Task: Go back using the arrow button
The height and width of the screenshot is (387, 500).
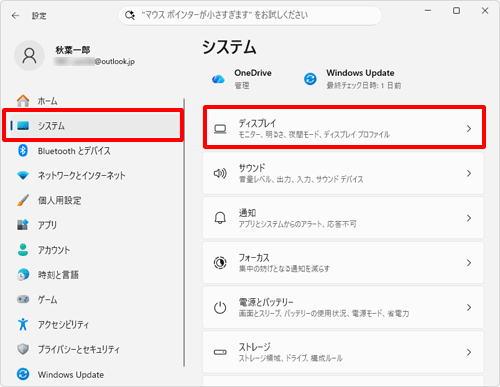Action: (15, 16)
